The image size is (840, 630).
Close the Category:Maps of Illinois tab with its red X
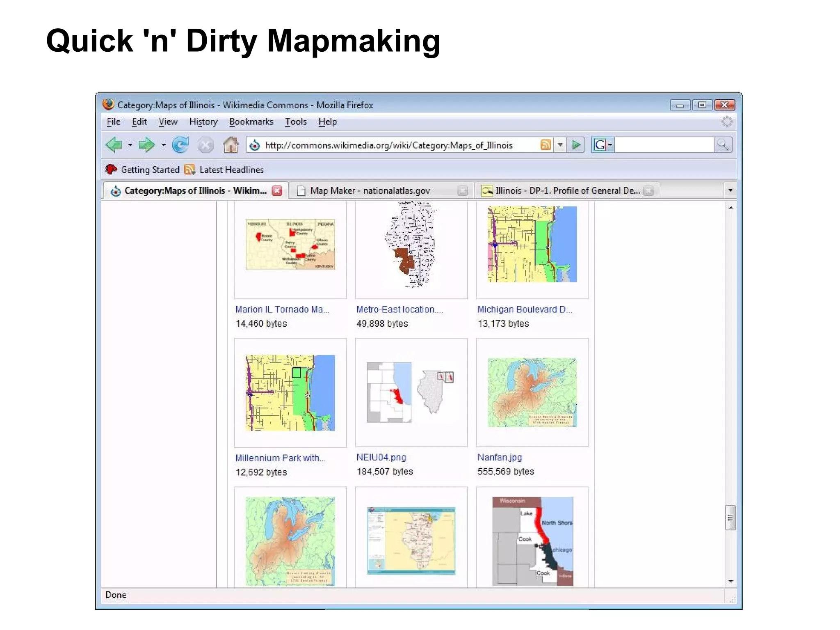coord(277,190)
